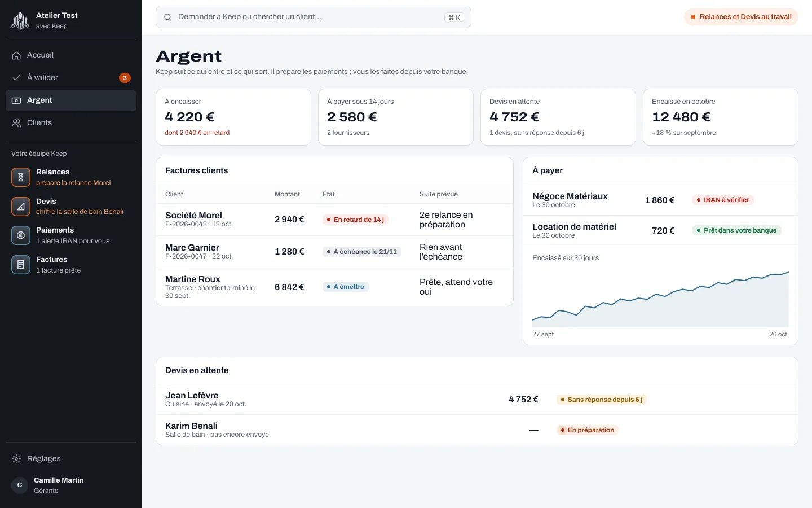Click the Martine Roux invoice row

click(x=334, y=287)
